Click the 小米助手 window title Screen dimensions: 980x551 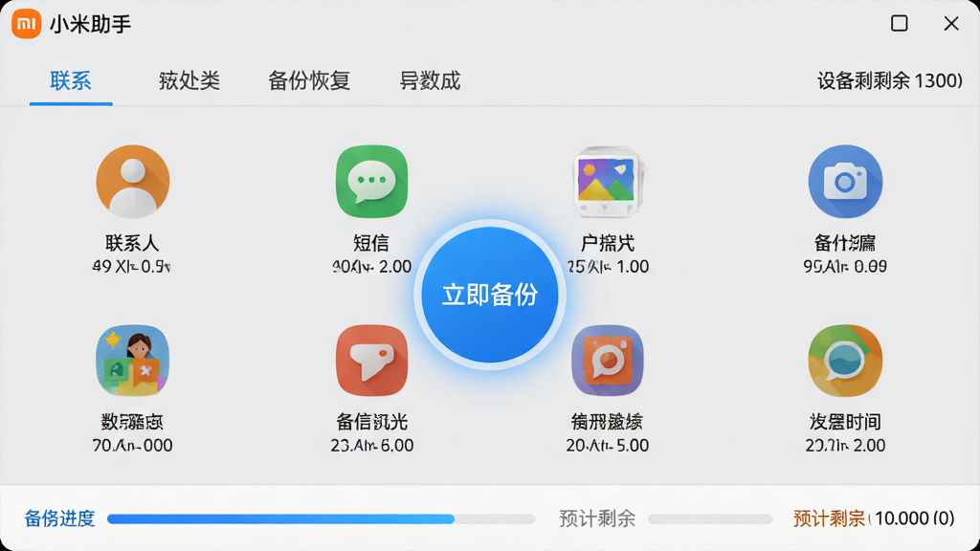[90, 24]
